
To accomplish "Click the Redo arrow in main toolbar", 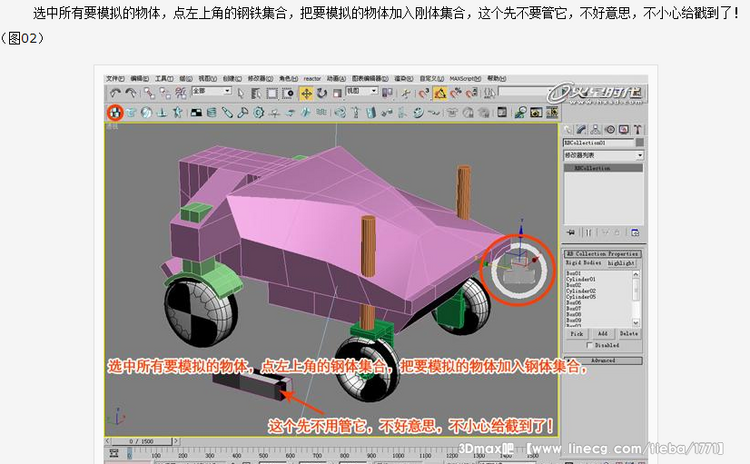I will (x=130, y=93).
